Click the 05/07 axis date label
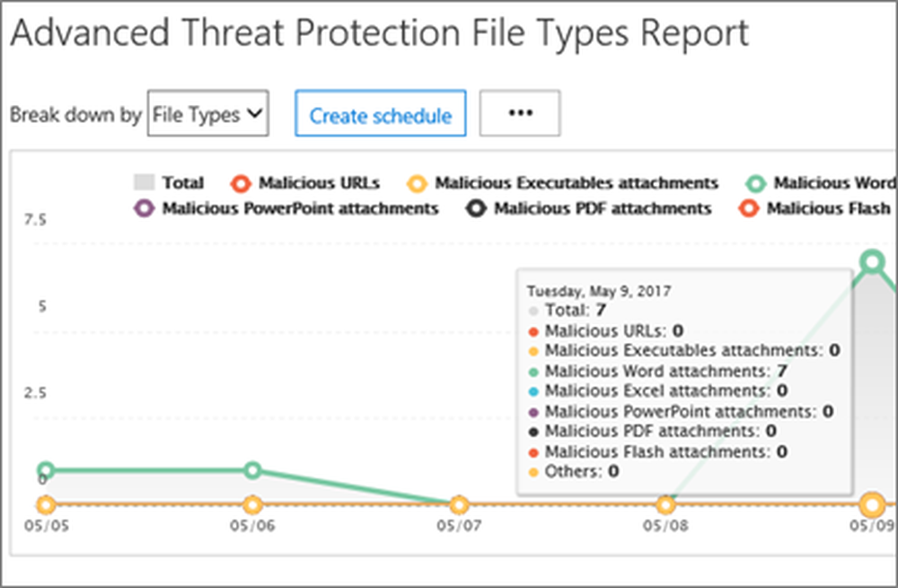Screen dimensions: 898x588 pyautogui.click(x=457, y=527)
